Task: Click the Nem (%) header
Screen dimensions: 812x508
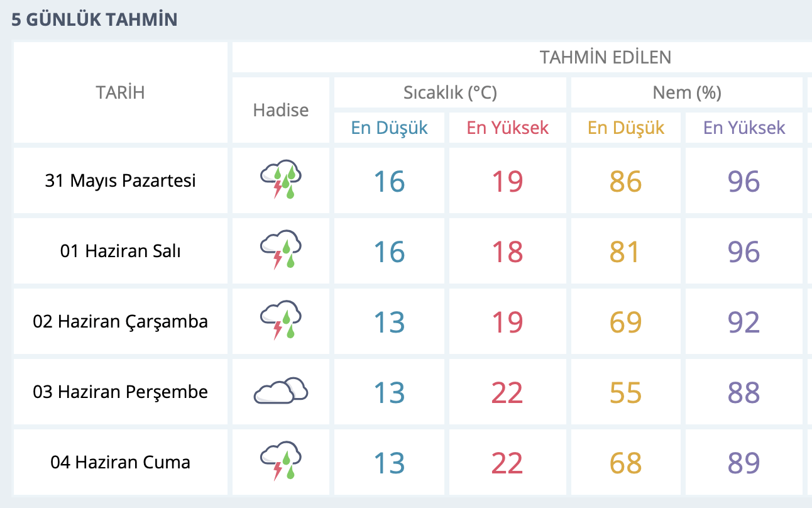Action: (687, 92)
